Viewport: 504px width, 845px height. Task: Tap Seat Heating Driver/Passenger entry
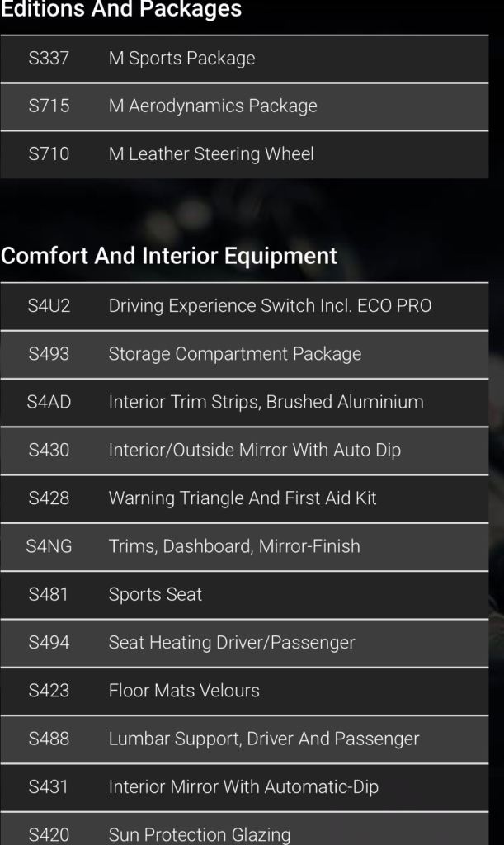click(x=232, y=643)
